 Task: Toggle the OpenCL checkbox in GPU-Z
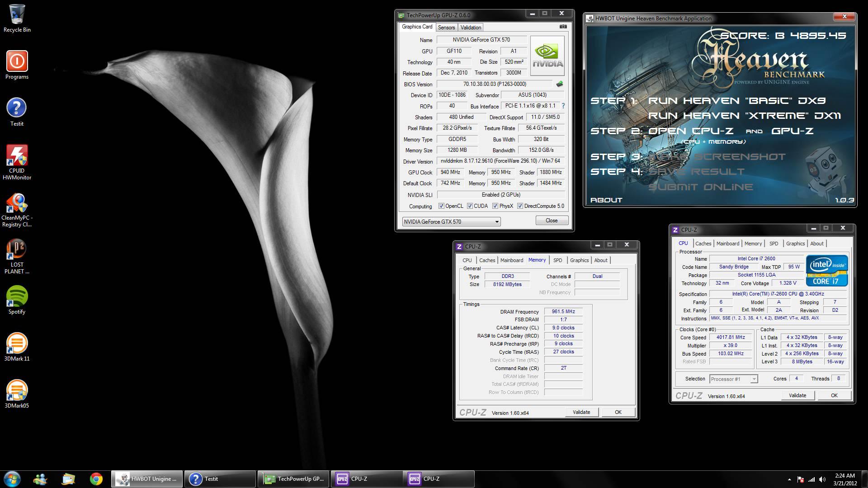point(441,206)
